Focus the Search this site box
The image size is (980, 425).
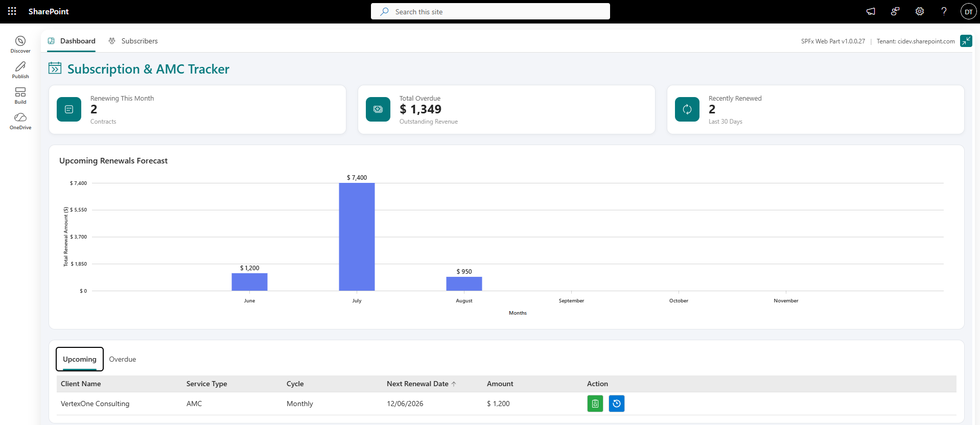(x=491, y=11)
